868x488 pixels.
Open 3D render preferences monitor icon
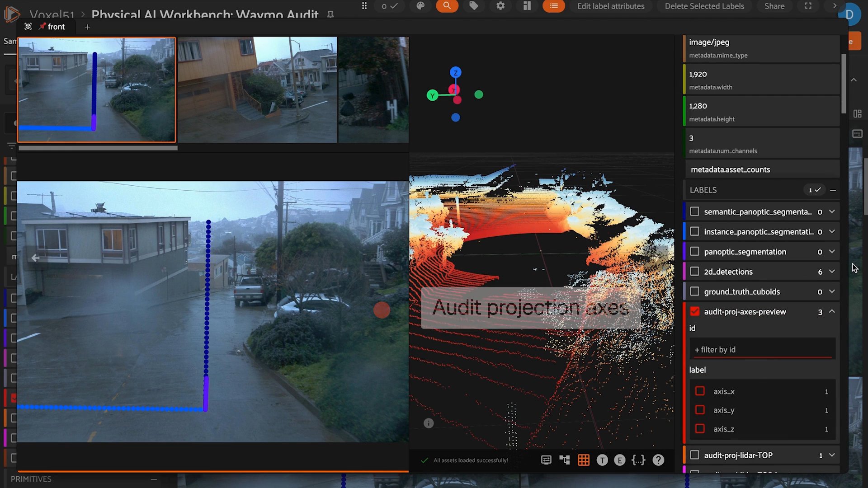(546, 460)
